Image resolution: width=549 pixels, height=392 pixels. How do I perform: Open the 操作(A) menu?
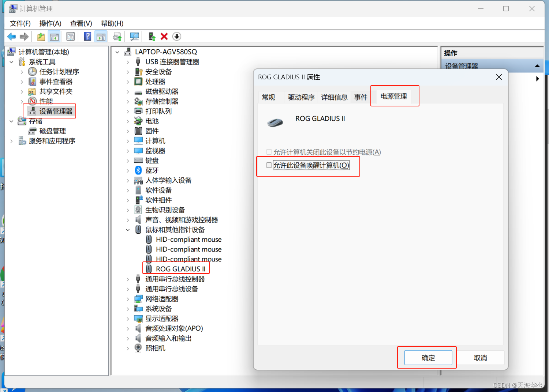[50, 23]
